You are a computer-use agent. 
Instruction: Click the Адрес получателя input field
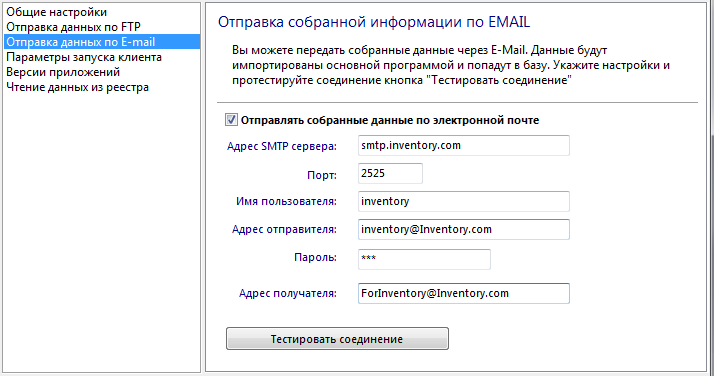click(464, 294)
